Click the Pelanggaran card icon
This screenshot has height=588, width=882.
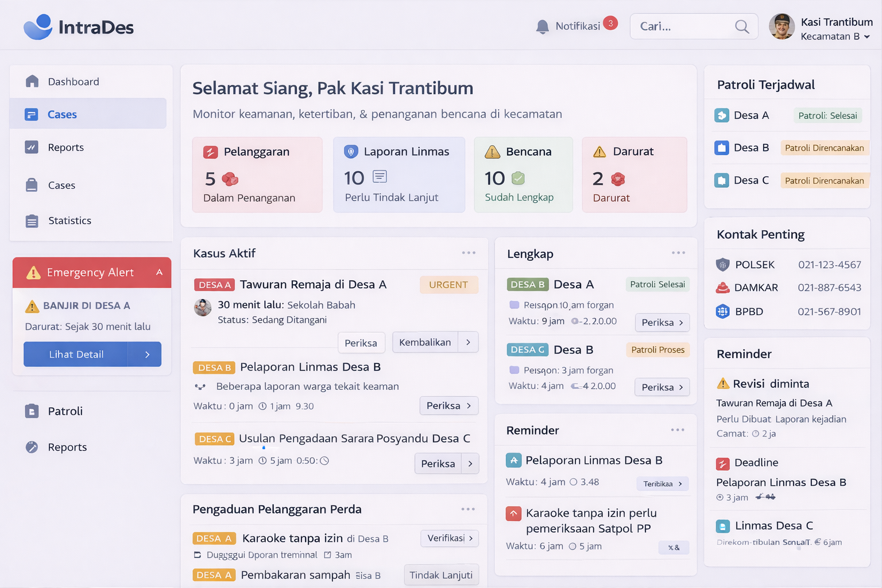click(211, 152)
